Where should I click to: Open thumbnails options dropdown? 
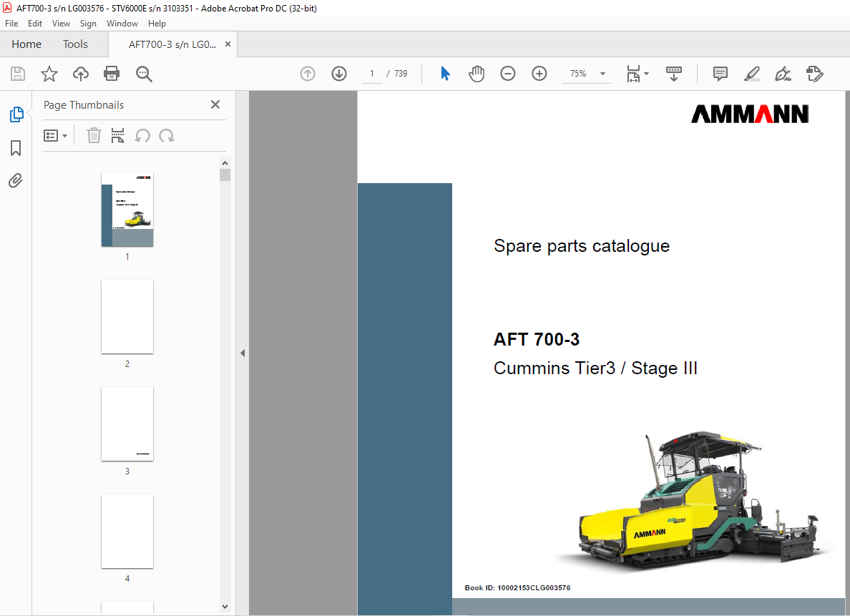click(x=55, y=135)
